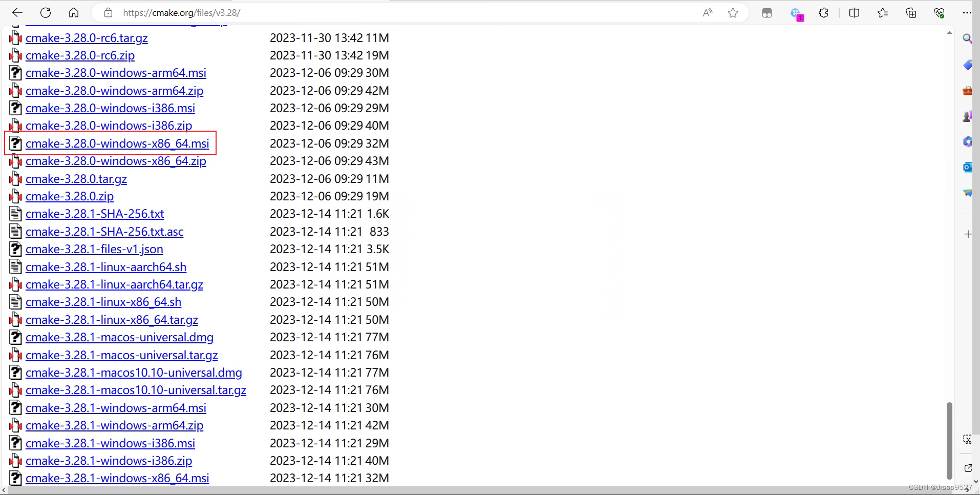Open Favorites list star icon
The width and height of the screenshot is (980, 495).
click(883, 13)
